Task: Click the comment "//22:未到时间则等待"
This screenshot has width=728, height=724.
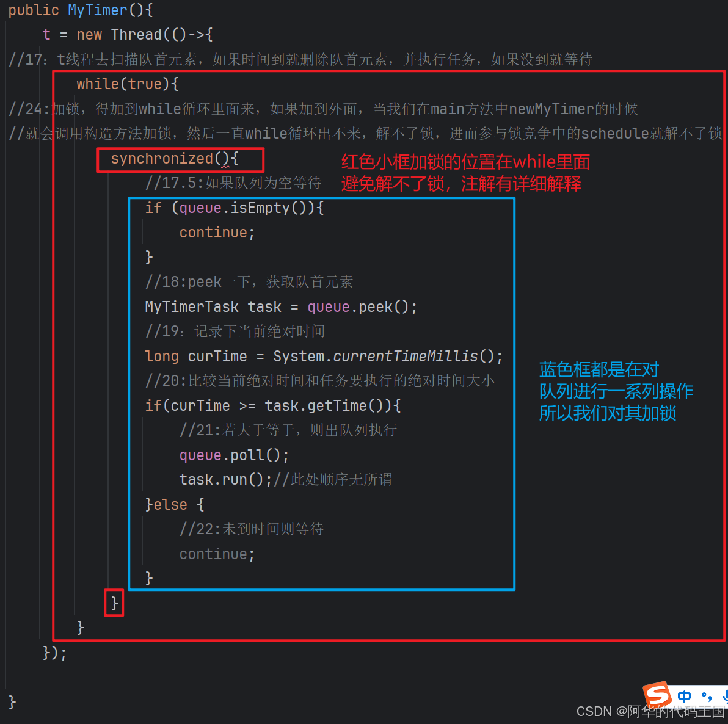Action: point(252,529)
